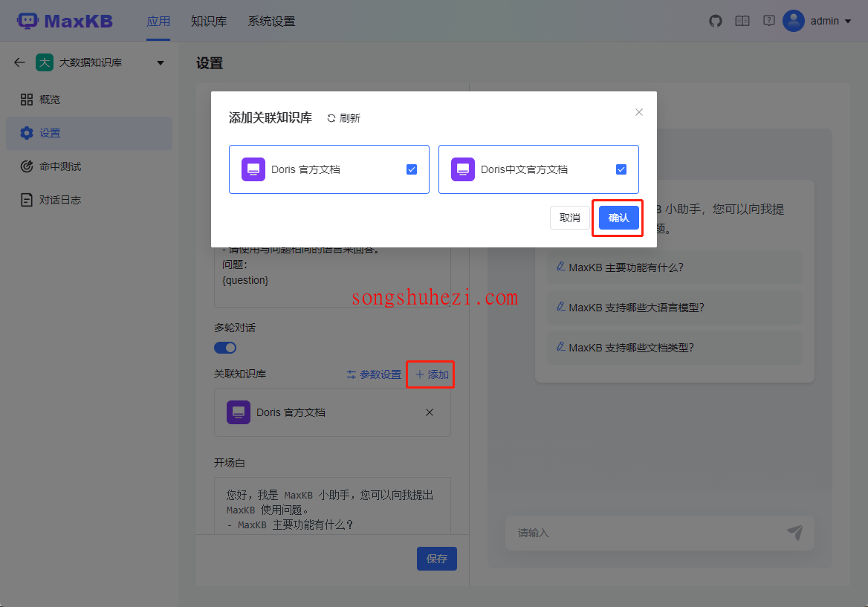Toggle the 多轮对话 switch
868x607 pixels.
(225, 348)
